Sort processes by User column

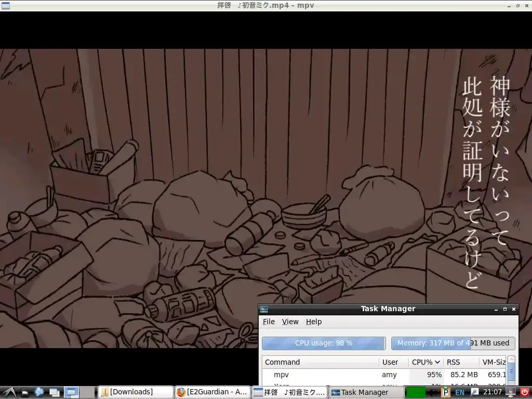click(x=394, y=362)
